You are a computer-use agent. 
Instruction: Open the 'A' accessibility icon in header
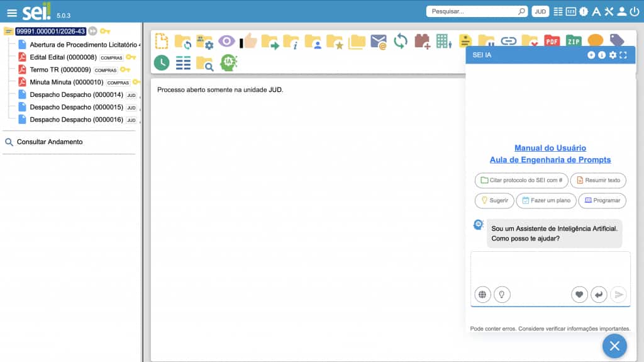(596, 11)
